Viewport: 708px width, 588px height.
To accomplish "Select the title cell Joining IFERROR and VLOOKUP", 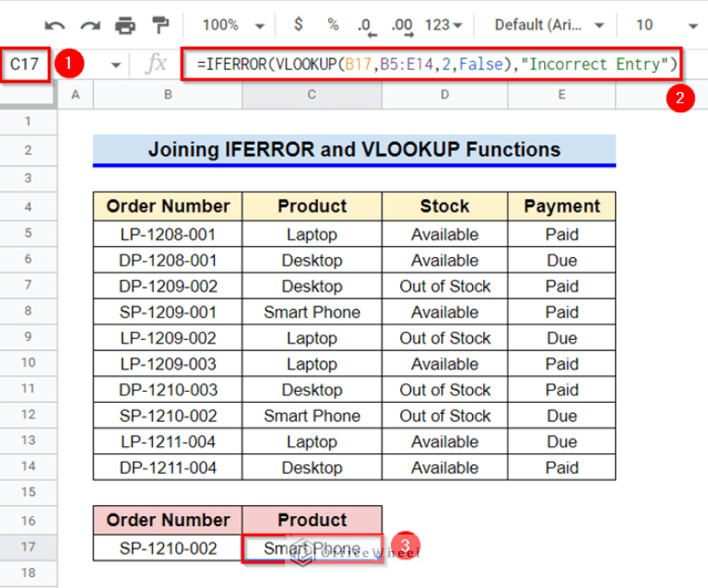I will click(x=354, y=149).
